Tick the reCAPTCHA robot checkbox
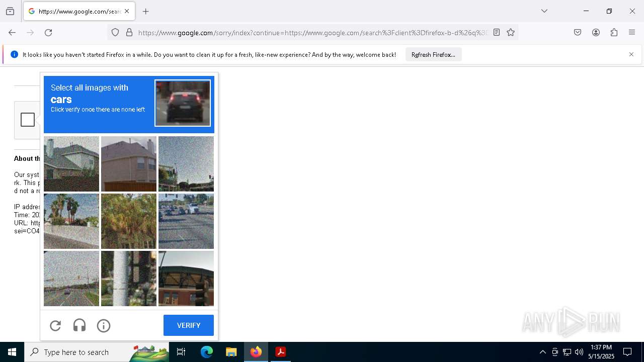 click(28, 120)
